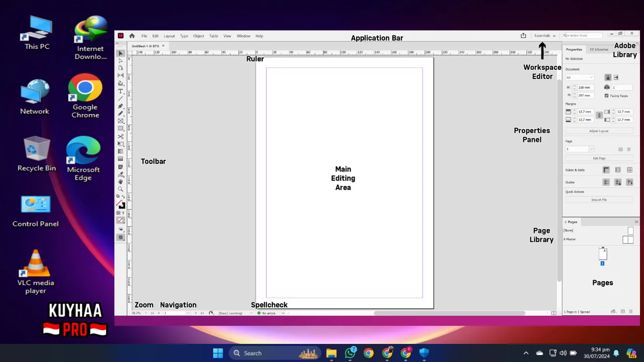Open the Layout menu
Viewport: 644px width, 362px height.
[169, 36]
